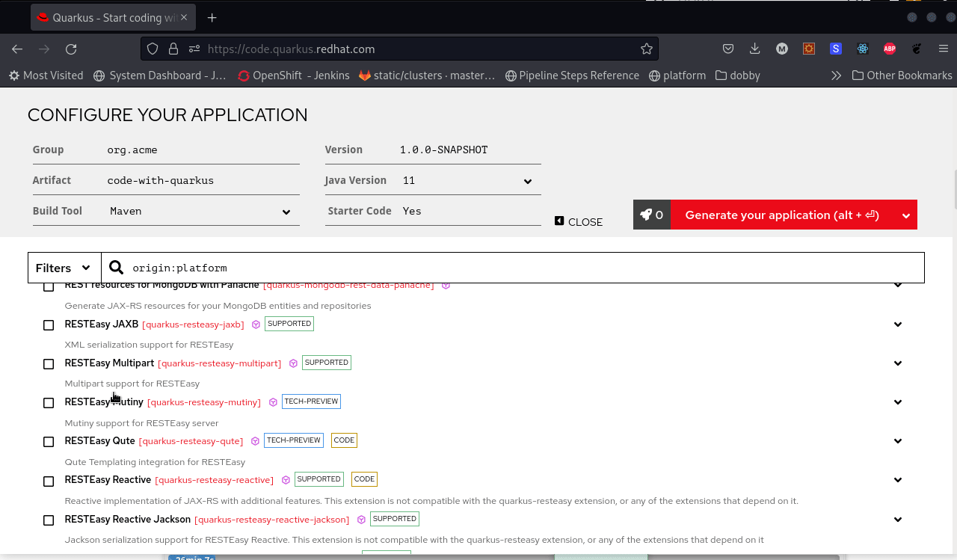
Task: Expand the RESTEasy Multipart row chevron
Action: [898, 363]
